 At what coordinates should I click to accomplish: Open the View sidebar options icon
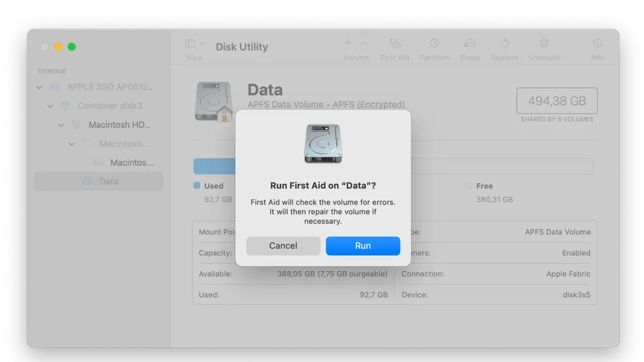(x=190, y=43)
